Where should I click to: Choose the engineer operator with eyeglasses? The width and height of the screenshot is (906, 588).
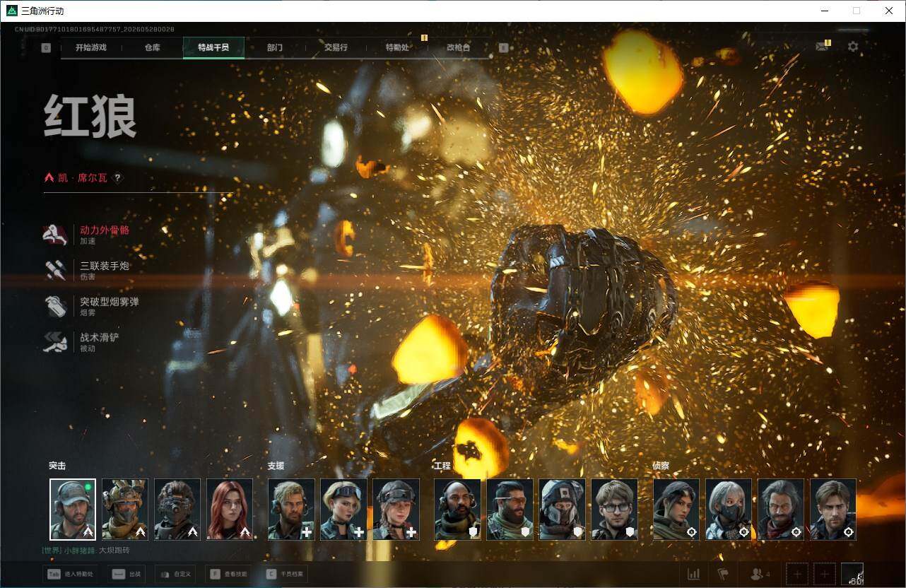pos(614,510)
